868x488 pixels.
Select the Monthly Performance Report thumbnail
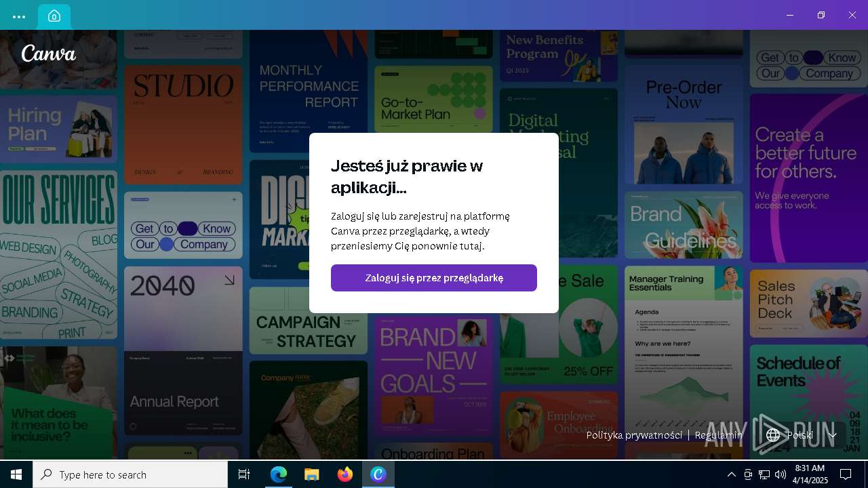(309, 91)
